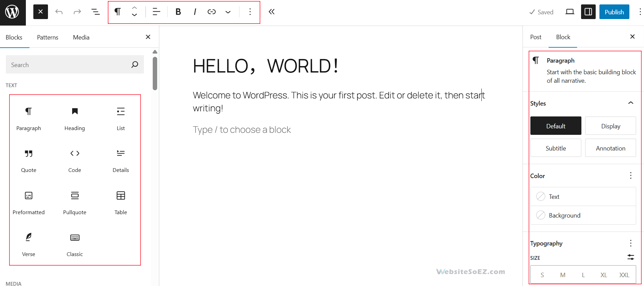Choose font size S
This screenshot has height=286, width=644.
(x=542, y=275)
